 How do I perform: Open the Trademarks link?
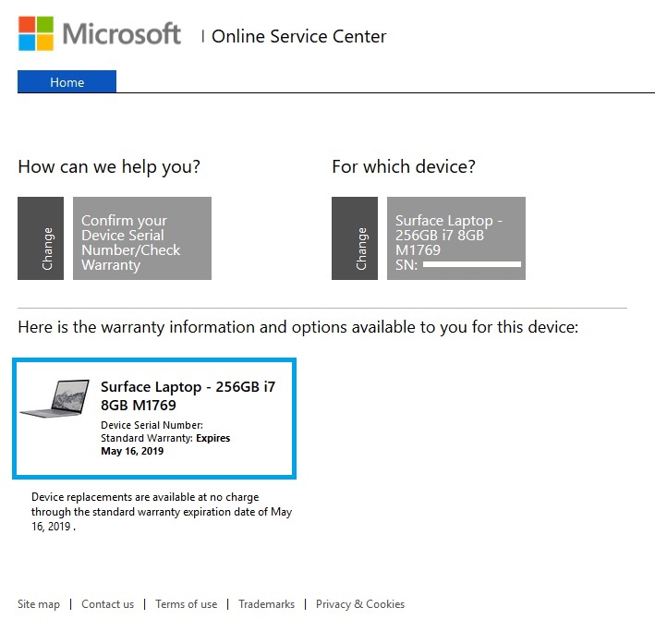point(266,604)
